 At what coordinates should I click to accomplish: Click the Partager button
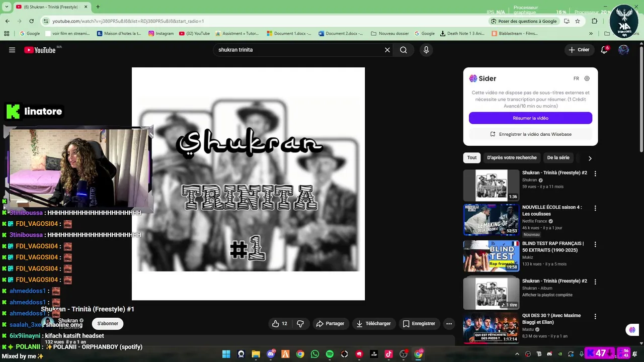330,324
